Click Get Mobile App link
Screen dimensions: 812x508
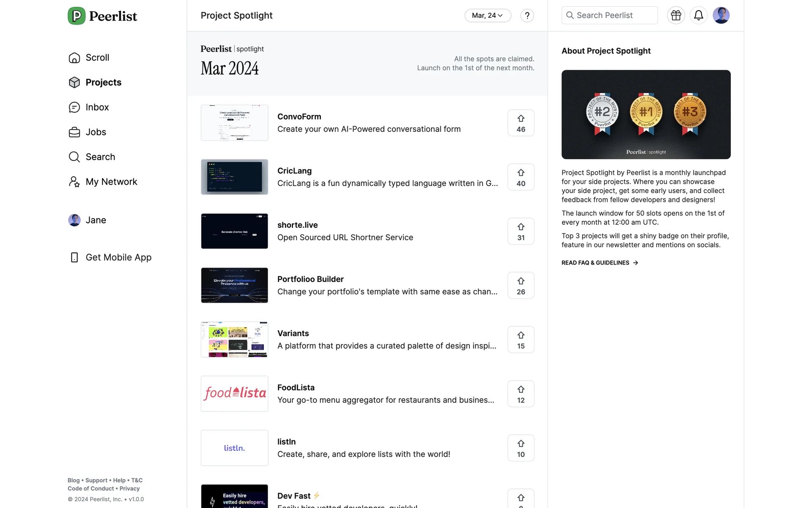118,257
